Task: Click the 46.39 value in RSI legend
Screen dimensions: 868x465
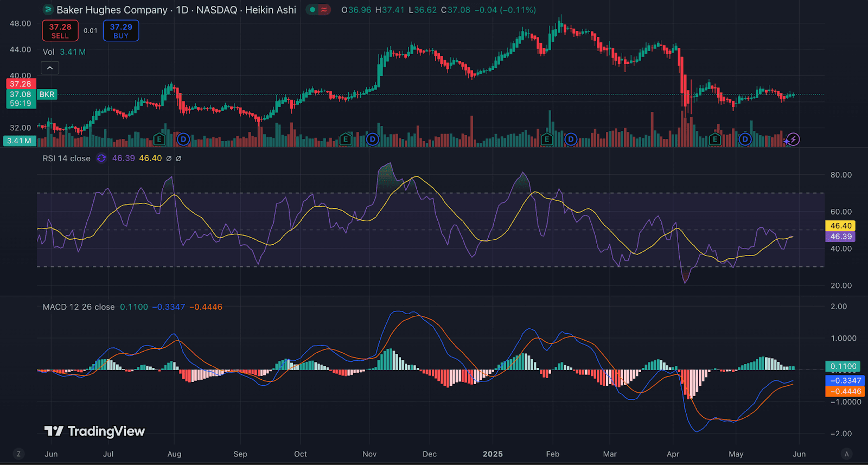Action: 124,158
